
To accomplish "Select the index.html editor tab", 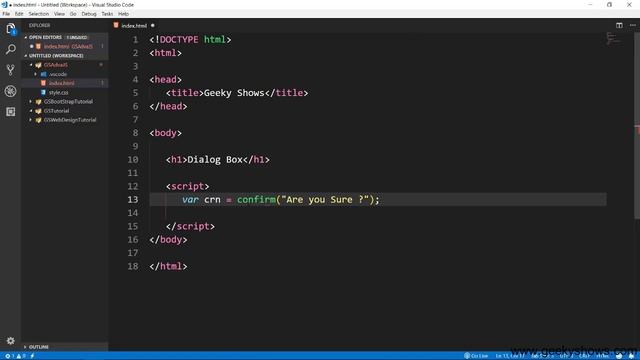I will coord(133,25).
